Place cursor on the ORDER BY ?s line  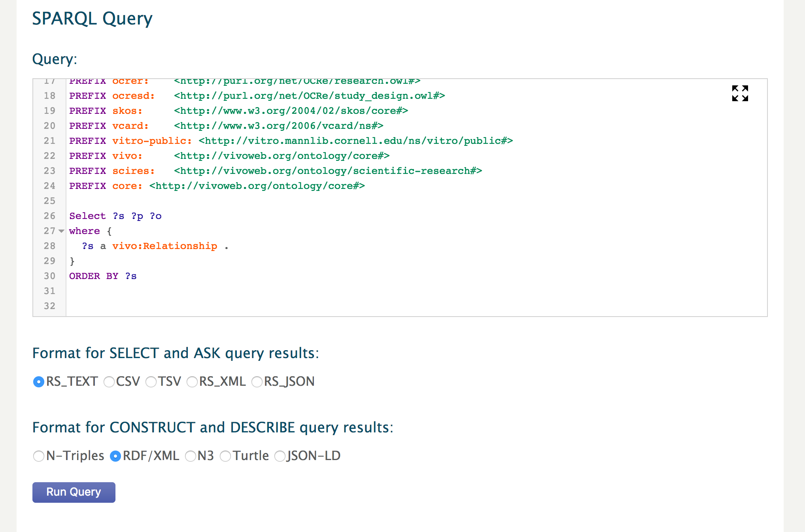[x=103, y=276]
